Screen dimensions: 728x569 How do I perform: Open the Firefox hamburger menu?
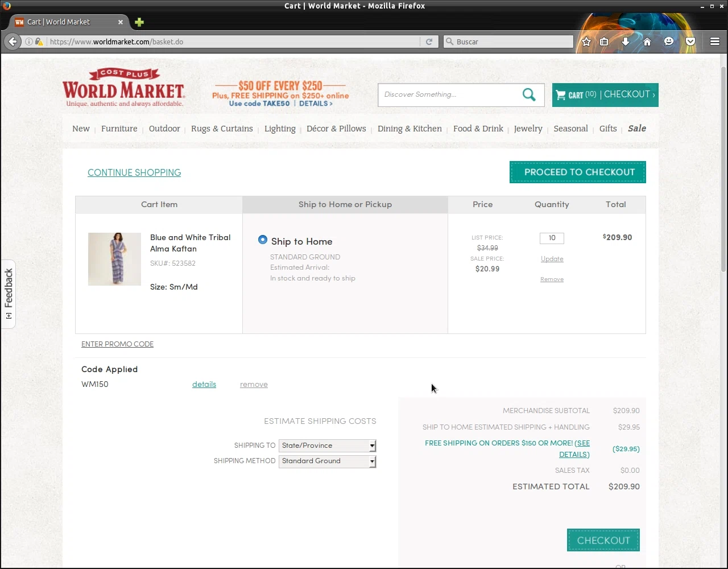pyautogui.click(x=715, y=42)
